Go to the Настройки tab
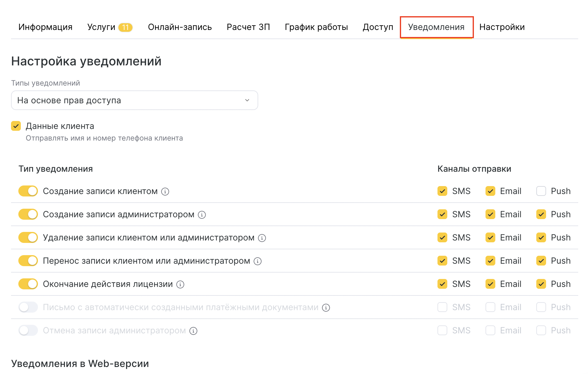The width and height of the screenshot is (588, 374). tap(502, 27)
